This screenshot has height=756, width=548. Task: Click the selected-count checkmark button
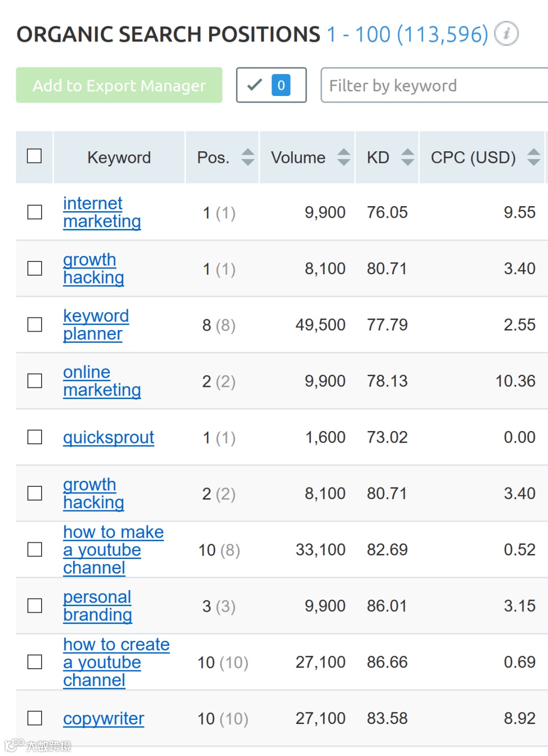click(x=271, y=85)
